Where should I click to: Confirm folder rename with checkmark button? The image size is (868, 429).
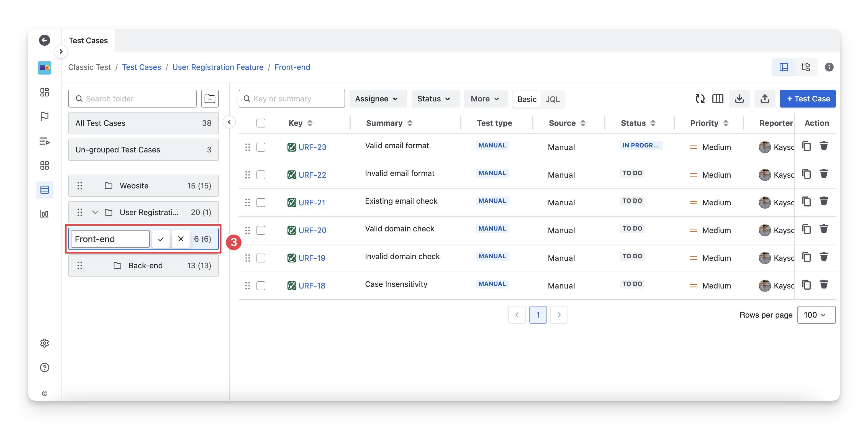point(161,239)
